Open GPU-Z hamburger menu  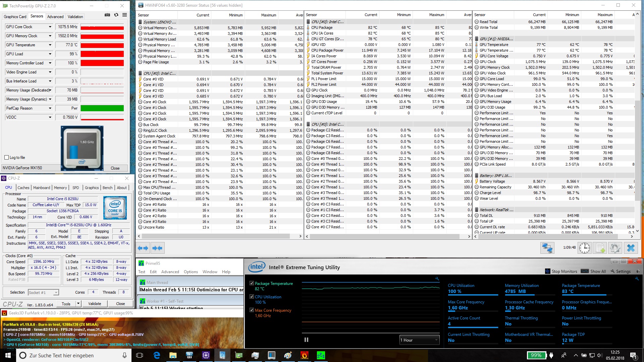(x=124, y=15)
